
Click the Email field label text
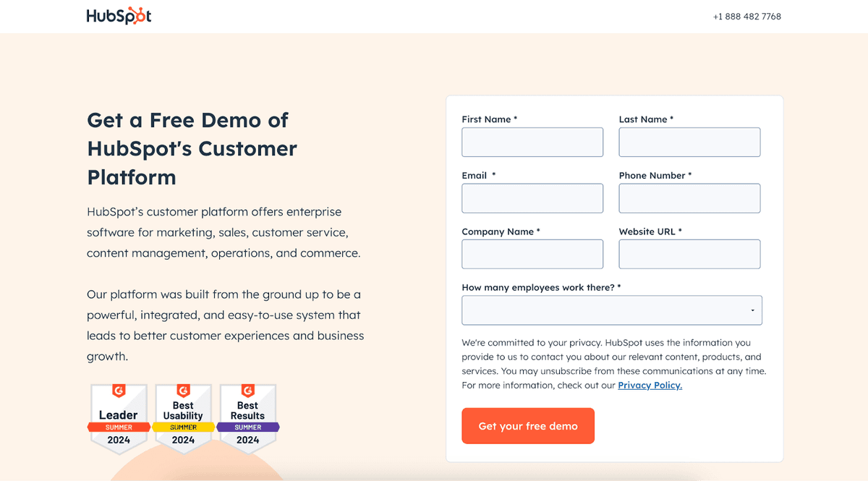coord(475,176)
